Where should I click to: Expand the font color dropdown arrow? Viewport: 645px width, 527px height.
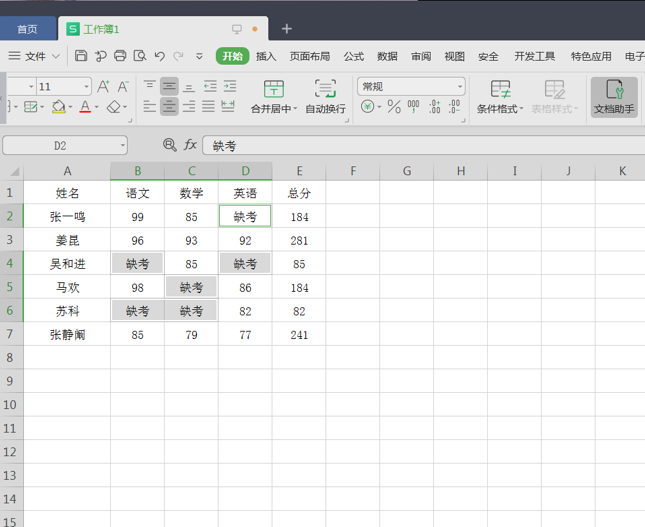tap(97, 107)
